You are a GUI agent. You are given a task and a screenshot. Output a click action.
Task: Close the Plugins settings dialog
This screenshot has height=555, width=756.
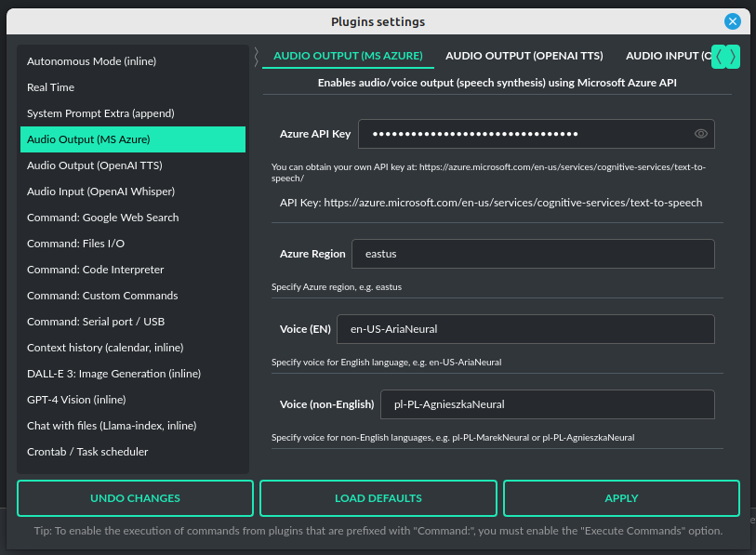point(733,21)
